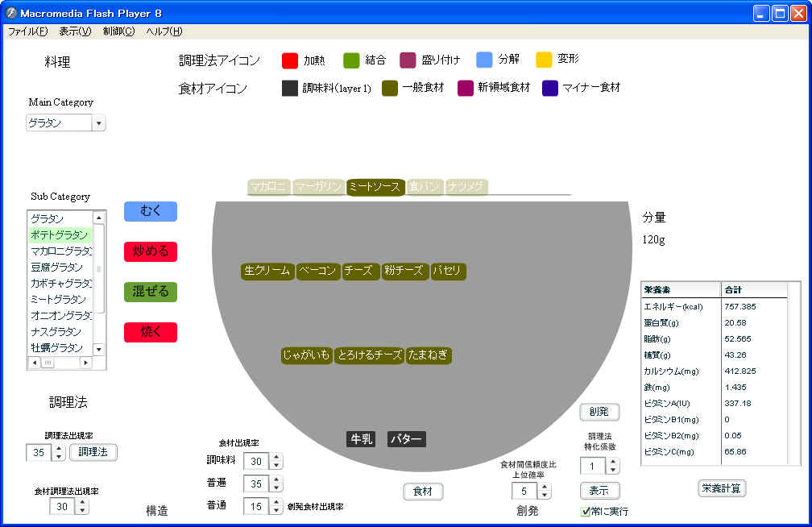Viewport: 812px width, 527px height.
Task: Click the red 加熱 legend color swatch
Action: pos(290,60)
